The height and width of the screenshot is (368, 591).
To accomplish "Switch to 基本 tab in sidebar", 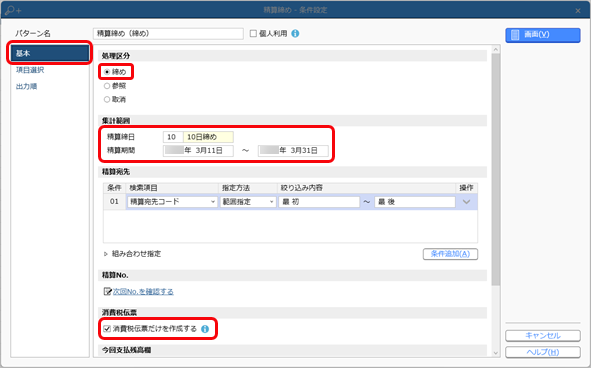I will pos(49,53).
